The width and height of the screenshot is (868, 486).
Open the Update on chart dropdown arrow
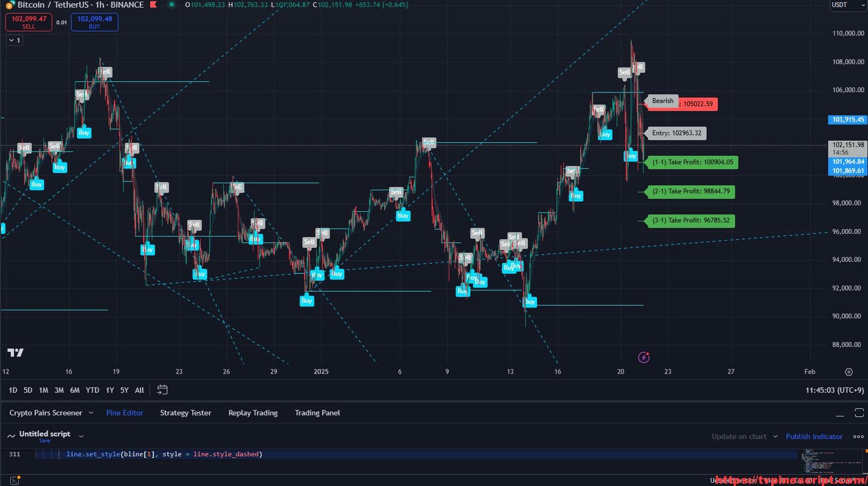[x=775, y=437]
